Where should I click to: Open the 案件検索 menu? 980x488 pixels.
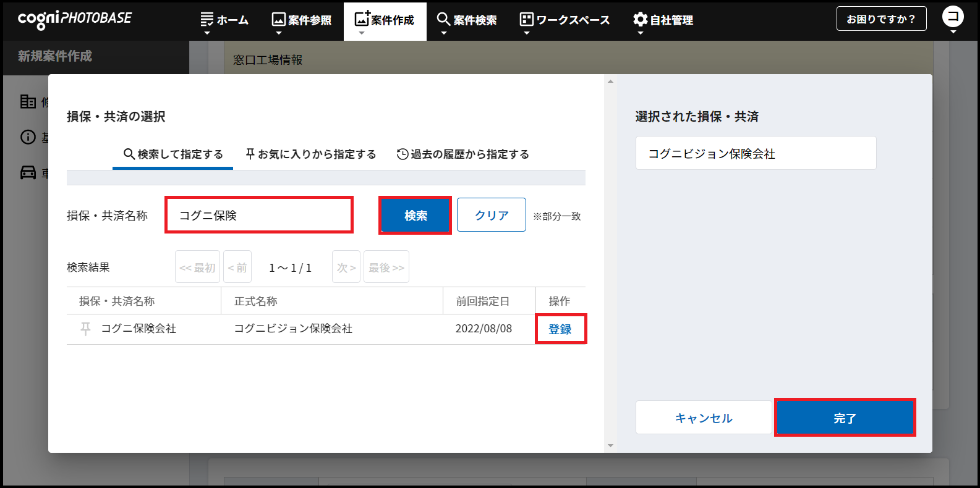pyautogui.click(x=467, y=21)
